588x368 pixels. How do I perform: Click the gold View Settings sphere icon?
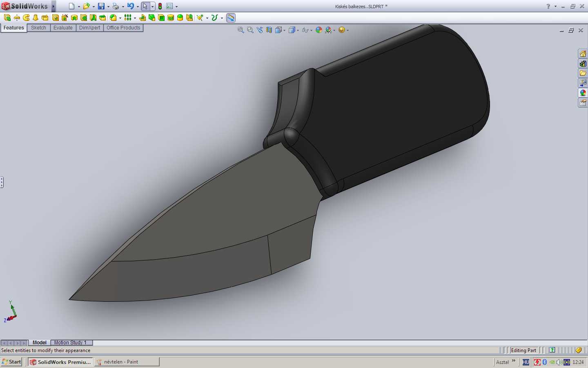tap(342, 30)
